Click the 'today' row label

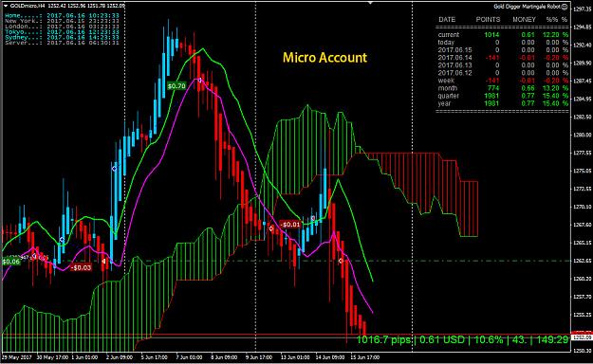[x=446, y=43]
